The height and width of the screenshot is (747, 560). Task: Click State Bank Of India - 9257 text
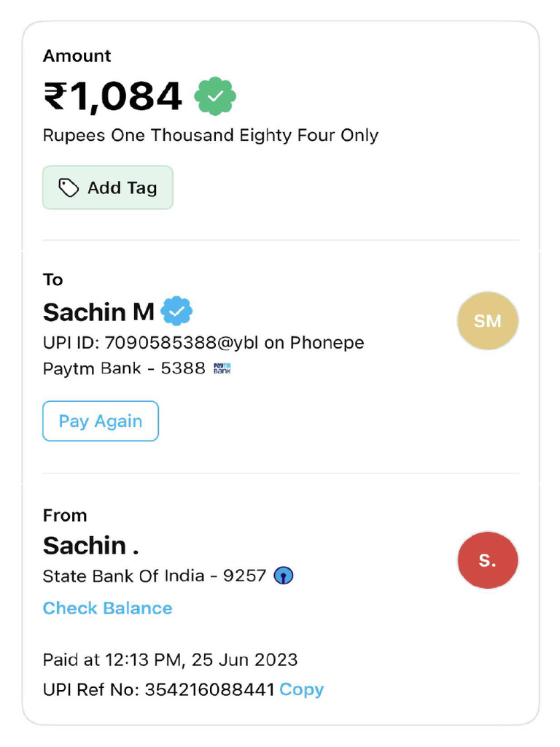click(154, 576)
